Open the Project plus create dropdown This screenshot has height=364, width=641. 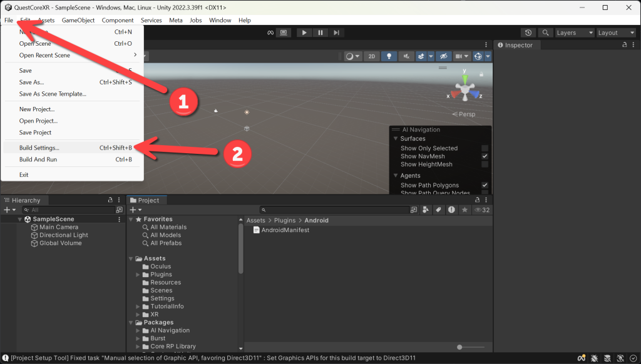tap(135, 210)
